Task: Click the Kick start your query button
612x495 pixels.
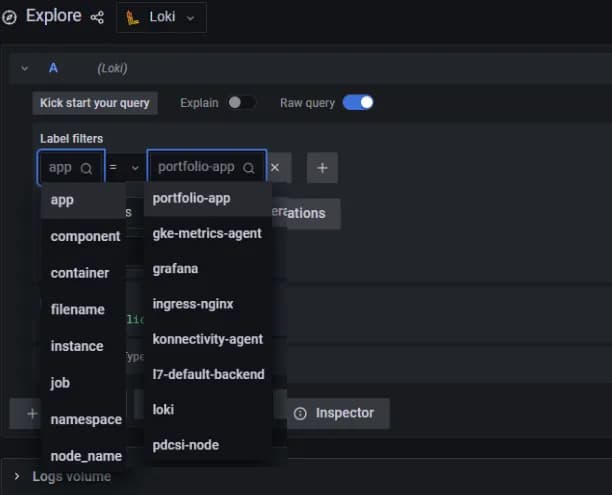Action: tap(95, 103)
